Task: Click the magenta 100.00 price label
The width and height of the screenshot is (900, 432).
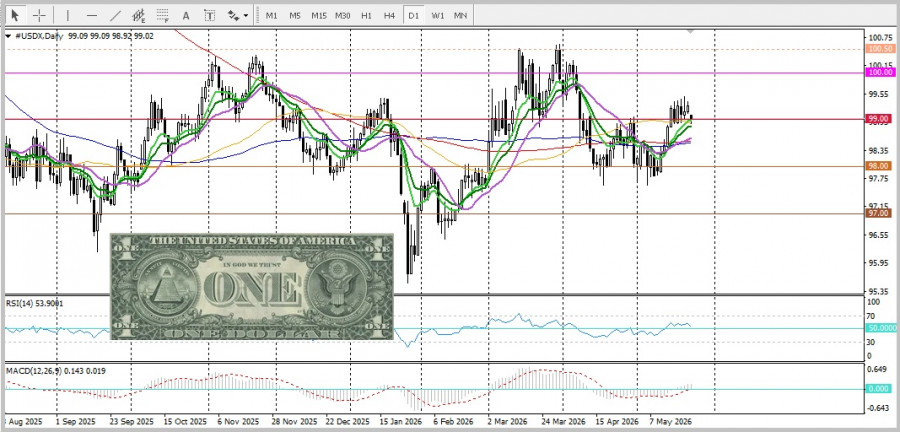Action: pyautogui.click(x=880, y=72)
